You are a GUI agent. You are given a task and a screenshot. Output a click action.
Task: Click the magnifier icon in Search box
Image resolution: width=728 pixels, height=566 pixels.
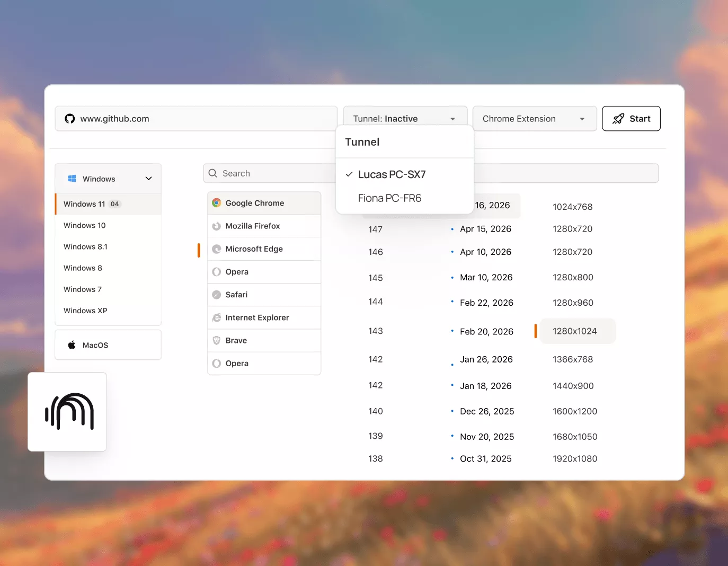(x=213, y=173)
